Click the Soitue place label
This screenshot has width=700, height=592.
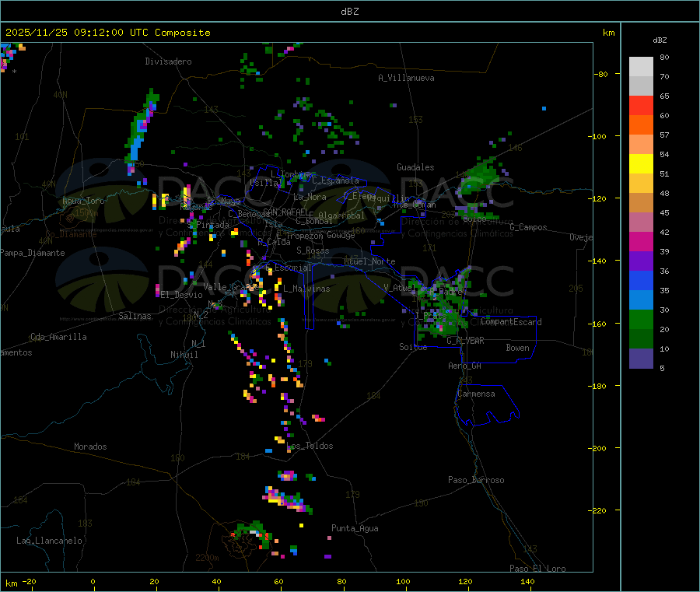coord(413,346)
